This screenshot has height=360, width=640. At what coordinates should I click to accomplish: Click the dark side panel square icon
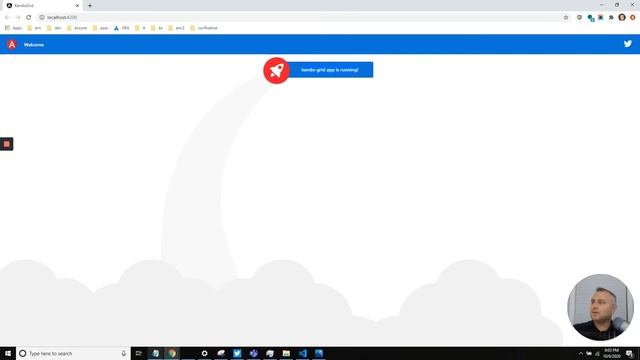coord(7,144)
